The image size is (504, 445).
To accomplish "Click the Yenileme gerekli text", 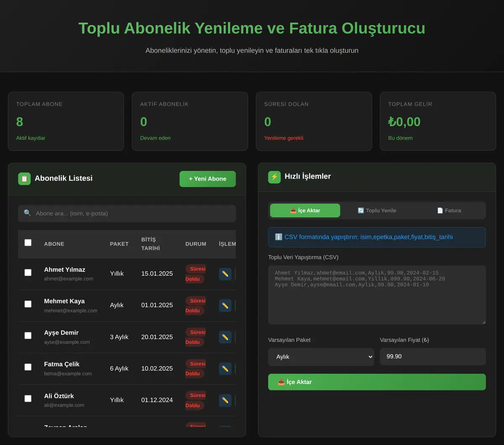I will click(x=283, y=138).
